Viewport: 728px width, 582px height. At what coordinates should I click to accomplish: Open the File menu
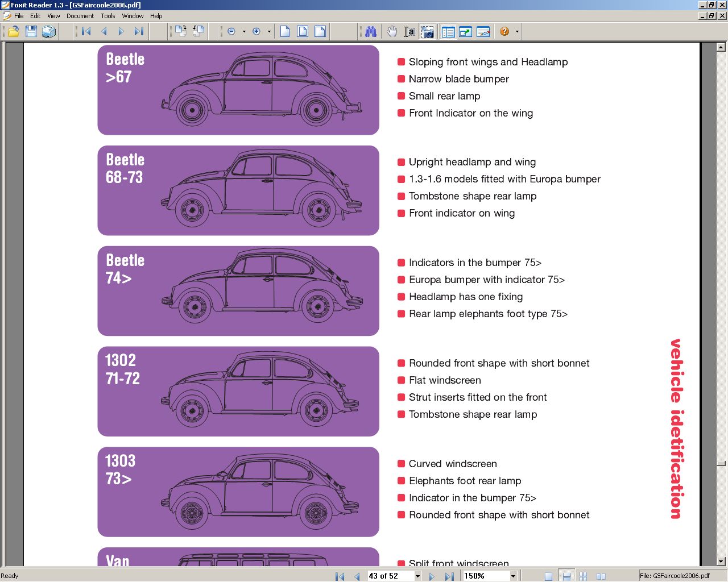19,16
